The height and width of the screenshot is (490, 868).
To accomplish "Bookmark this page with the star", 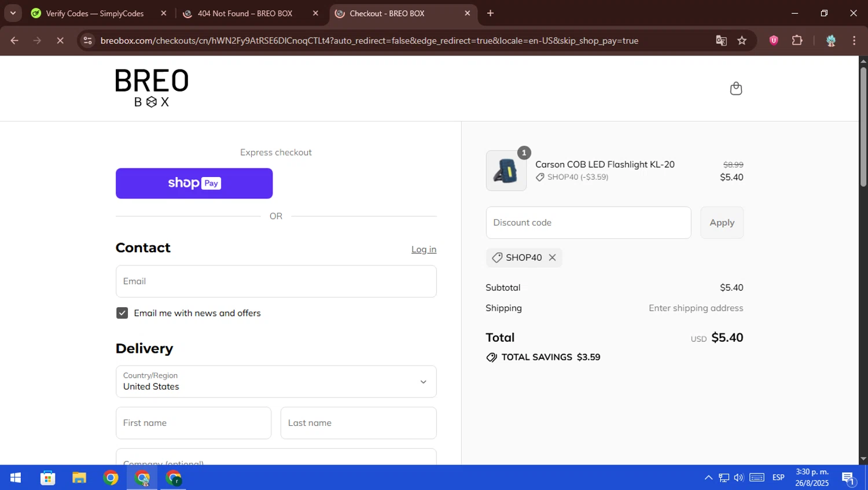I will pos(742,40).
